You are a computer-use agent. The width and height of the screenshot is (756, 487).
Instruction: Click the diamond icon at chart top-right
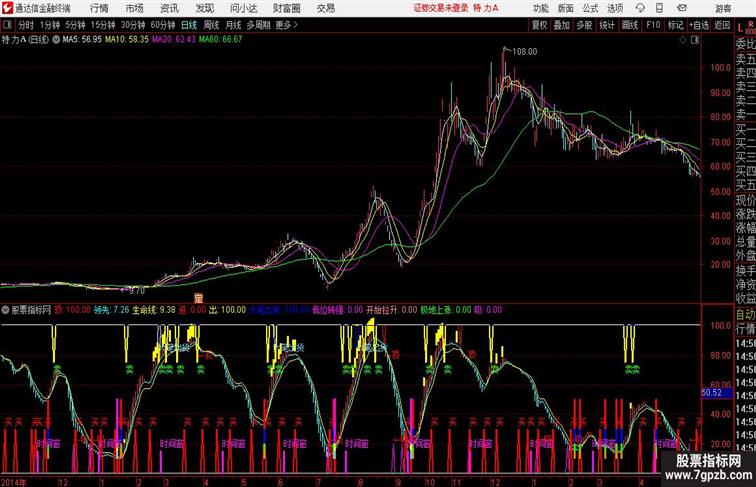pos(683,40)
